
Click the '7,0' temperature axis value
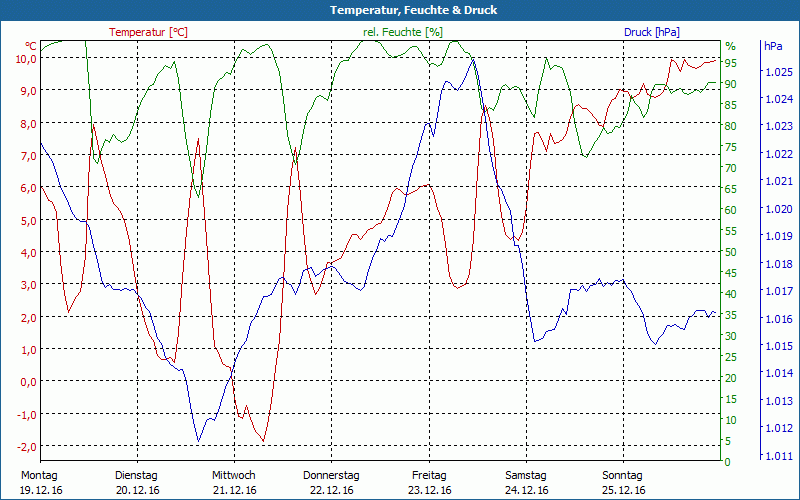(29, 155)
